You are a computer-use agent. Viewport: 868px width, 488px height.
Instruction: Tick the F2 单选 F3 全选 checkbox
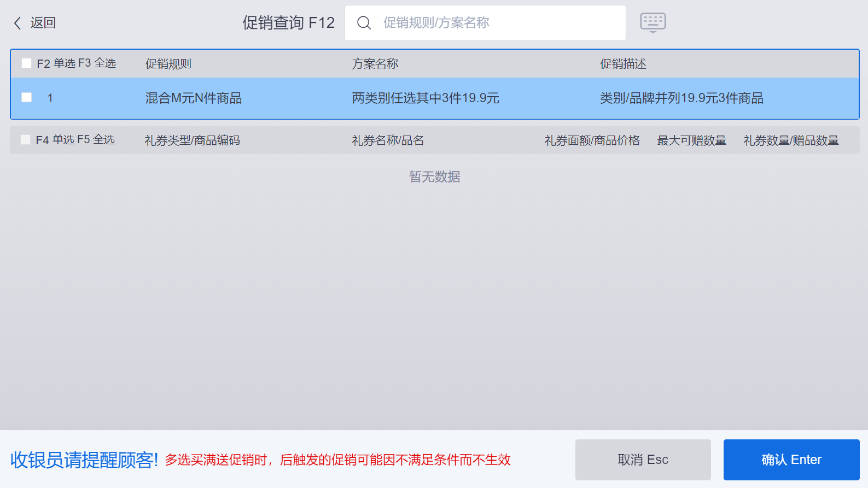(26, 63)
